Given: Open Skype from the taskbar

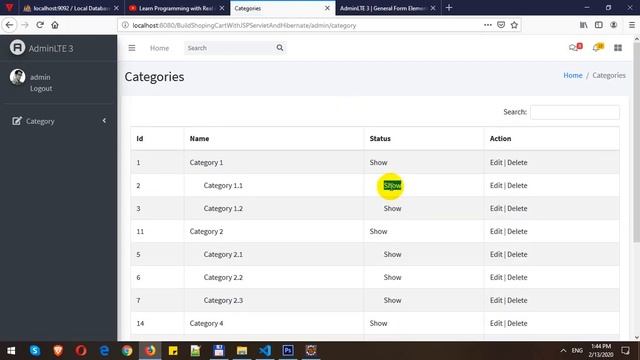Looking at the screenshot, I should [35, 351].
